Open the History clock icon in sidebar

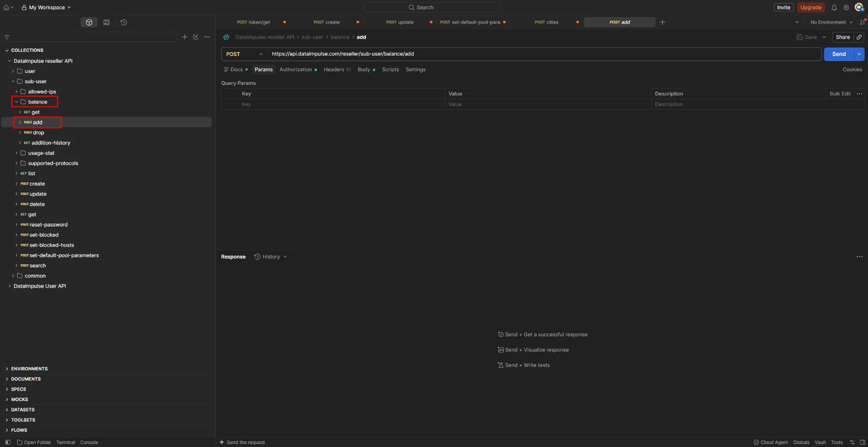pos(124,22)
